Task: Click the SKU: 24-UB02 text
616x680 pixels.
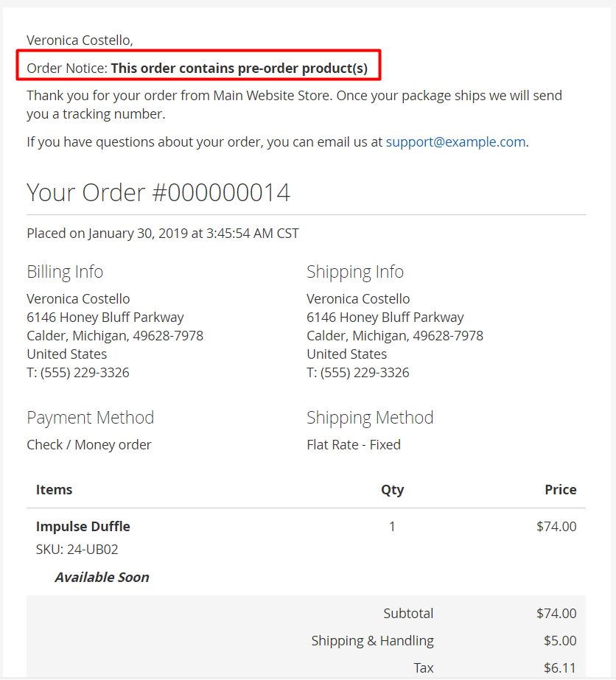Action: point(77,550)
